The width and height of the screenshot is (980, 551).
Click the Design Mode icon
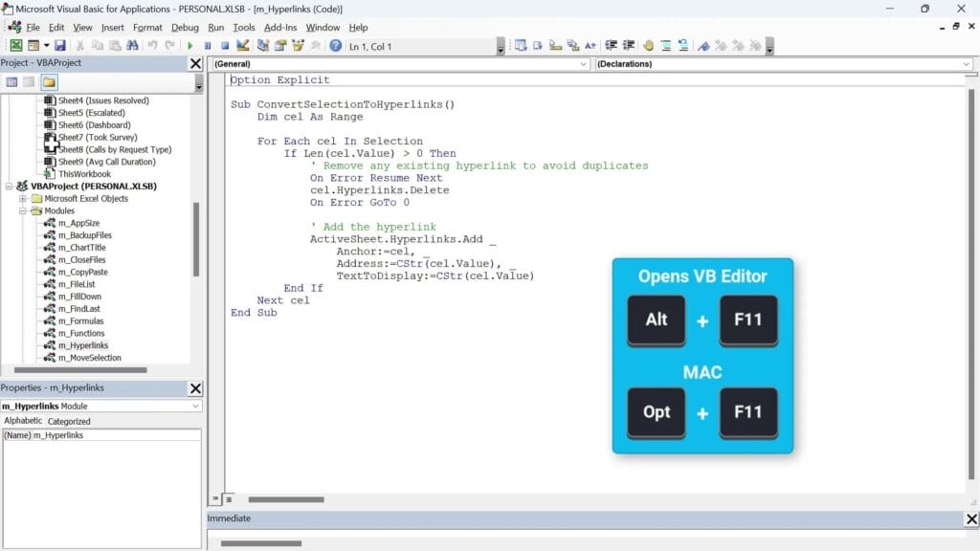pos(243,46)
